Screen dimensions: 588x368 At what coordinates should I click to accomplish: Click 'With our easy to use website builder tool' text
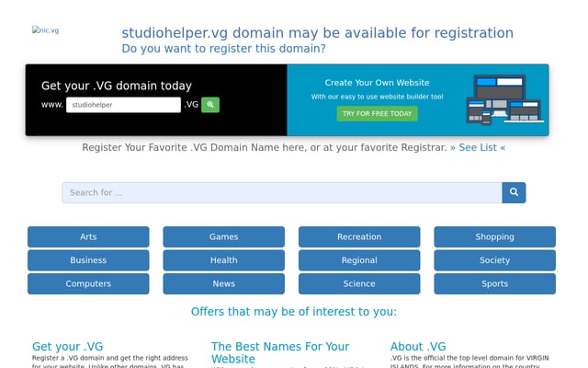(377, 97)
